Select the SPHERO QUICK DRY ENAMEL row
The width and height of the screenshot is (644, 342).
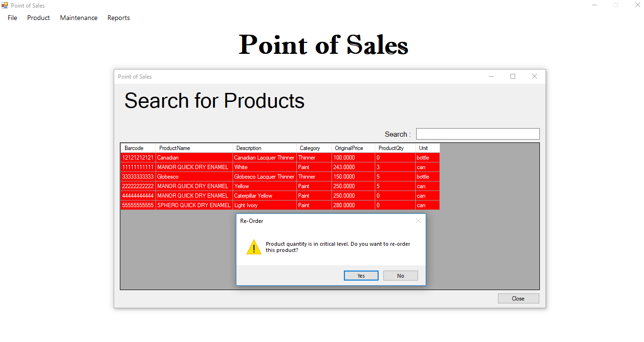[194, 205]
